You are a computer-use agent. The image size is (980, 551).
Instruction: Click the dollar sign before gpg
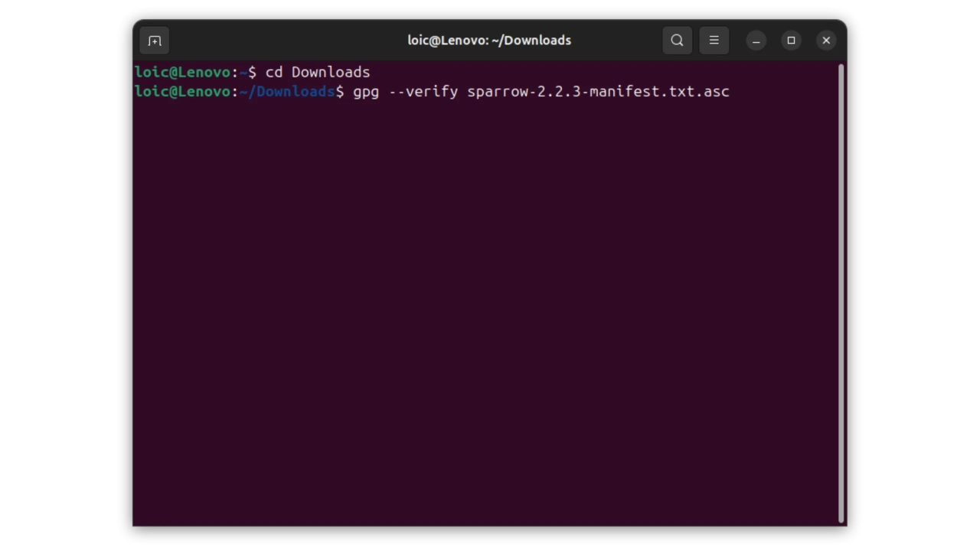pyautogui.click(x=339, y=92)
